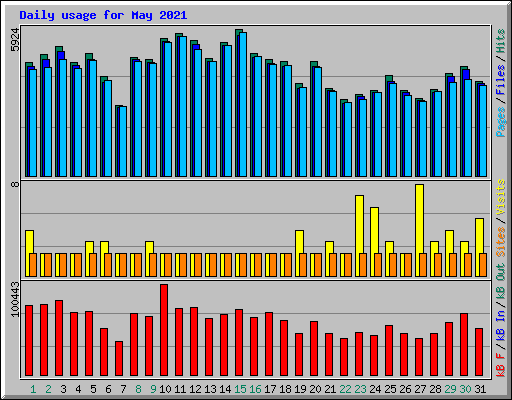This screenshot has width=512, height=400.
Task: Click day label 23 on the x-axis
Action: coord(360,389)
